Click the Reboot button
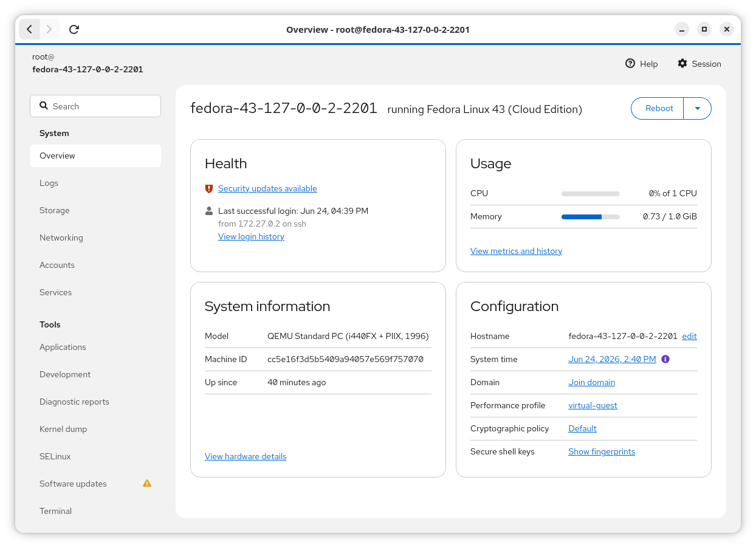This screenshot has height=548, width=756. [658, 109]
